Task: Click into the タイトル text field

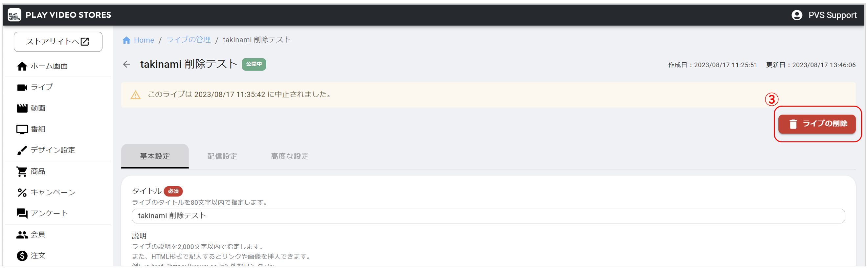Action: click(488, 216)
